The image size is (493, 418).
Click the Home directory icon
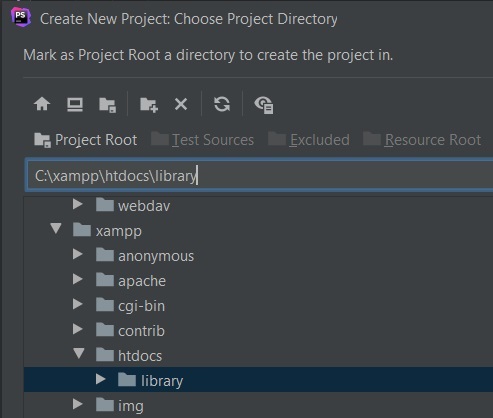pos(42,104)
